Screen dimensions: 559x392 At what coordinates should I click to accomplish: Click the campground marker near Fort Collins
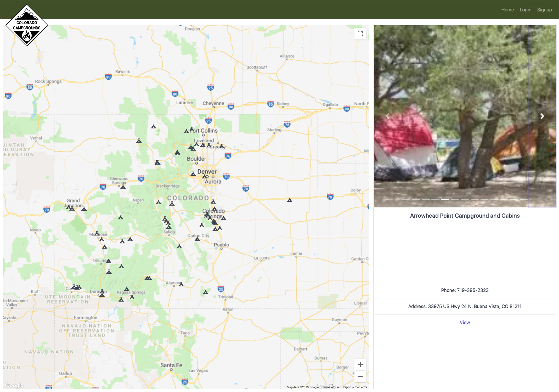186,130
